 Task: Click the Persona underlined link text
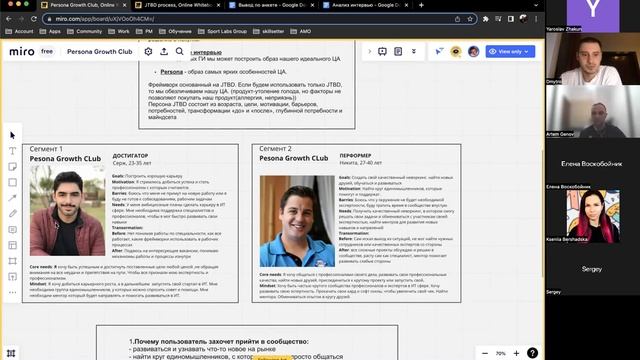171,72
